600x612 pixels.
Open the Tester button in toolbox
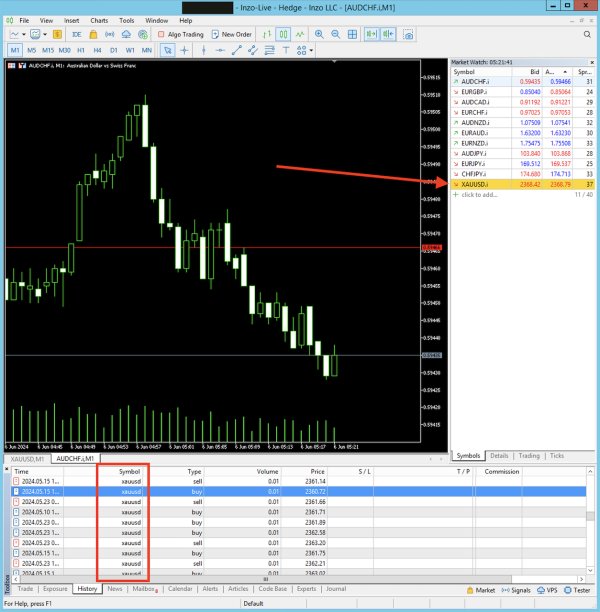pyautogui.click(x=577, y=590)
